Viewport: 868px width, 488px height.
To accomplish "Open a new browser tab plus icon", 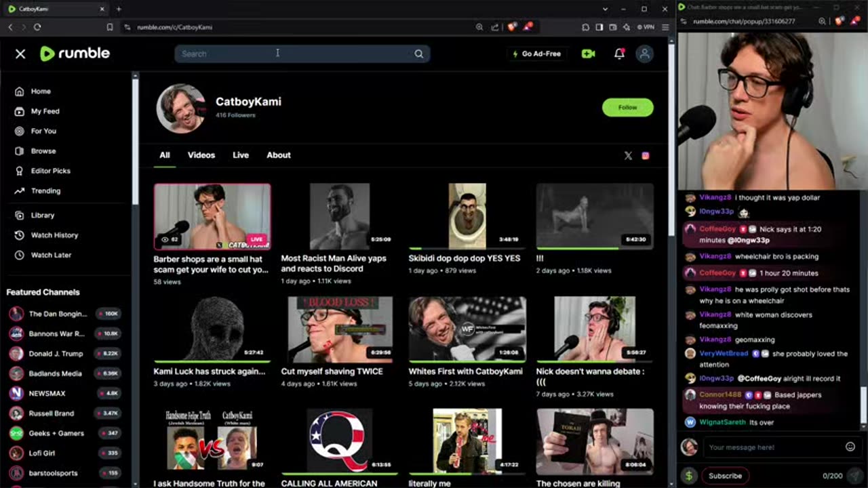I will [x=119, y=9].
